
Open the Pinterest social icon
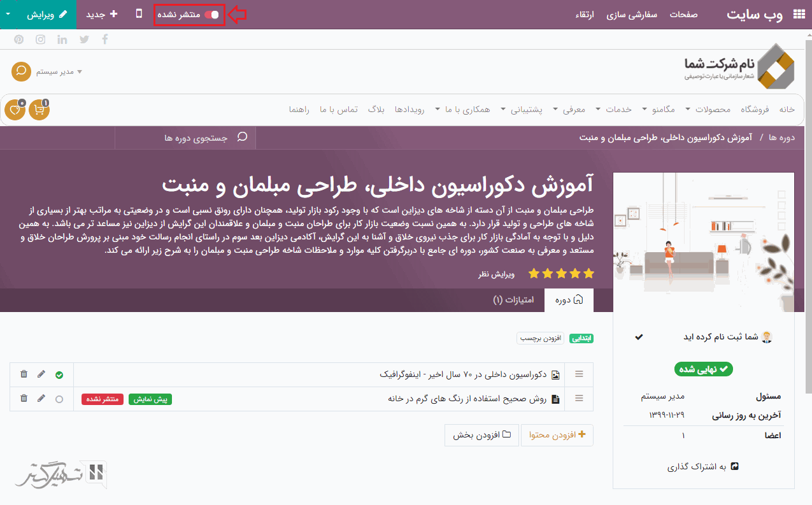point(19,39)
